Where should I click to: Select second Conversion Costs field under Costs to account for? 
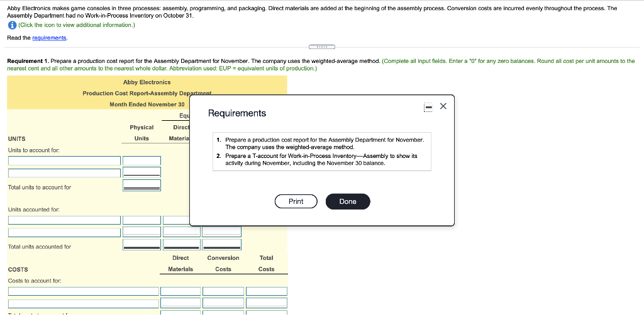223,303
